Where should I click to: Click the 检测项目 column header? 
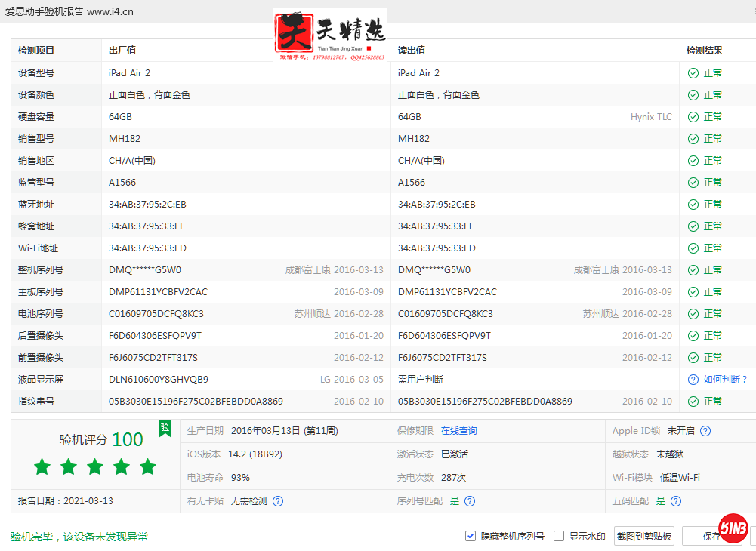click(x=36, y=51)
